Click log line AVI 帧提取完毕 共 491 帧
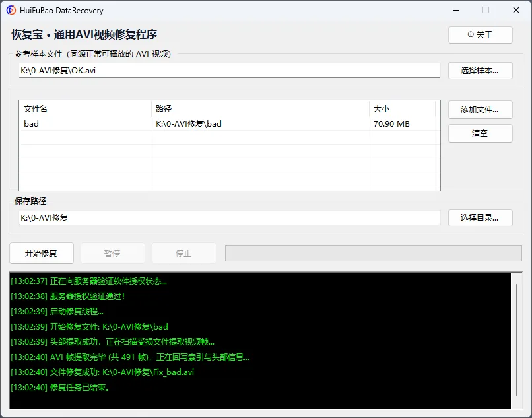Viewport: 532px width, 418px height. pos(130,357)
